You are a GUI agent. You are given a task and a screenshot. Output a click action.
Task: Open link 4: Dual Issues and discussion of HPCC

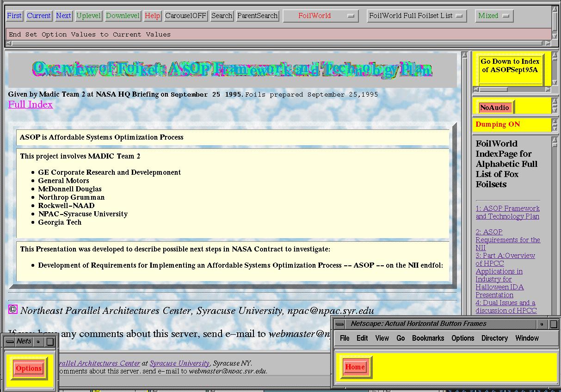pos(506,306)
